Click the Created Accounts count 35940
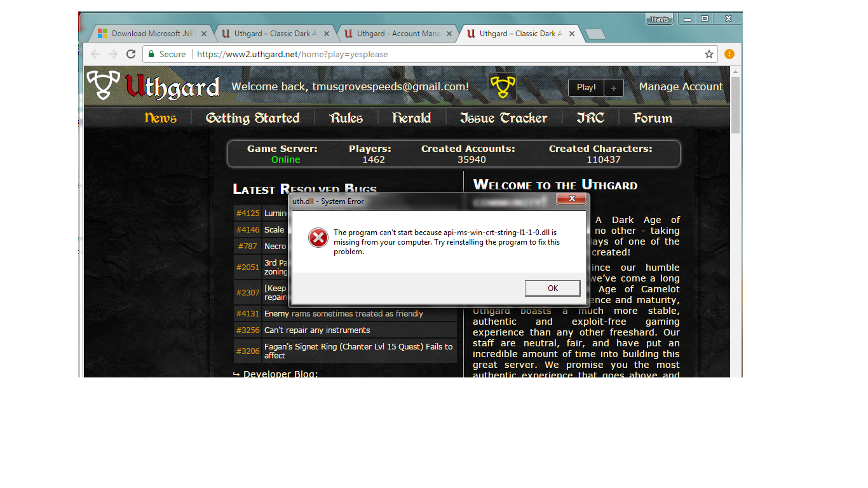Viewport: 868px width, 488px height. point(471,159)
